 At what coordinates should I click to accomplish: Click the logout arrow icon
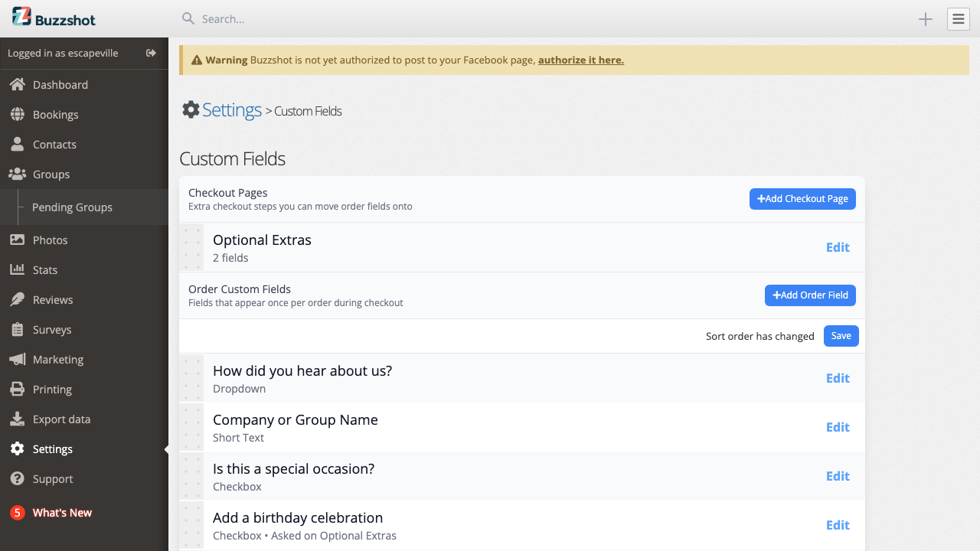coord(151,53)
